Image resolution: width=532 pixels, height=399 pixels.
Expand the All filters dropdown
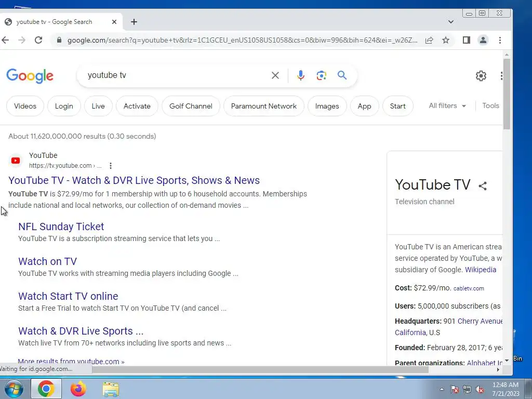coord(447,106)
